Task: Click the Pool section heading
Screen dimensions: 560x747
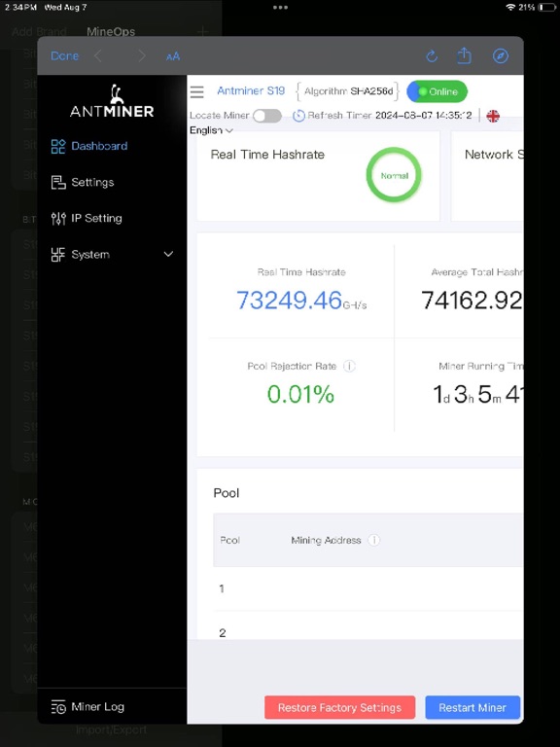Action: [227, 493]
